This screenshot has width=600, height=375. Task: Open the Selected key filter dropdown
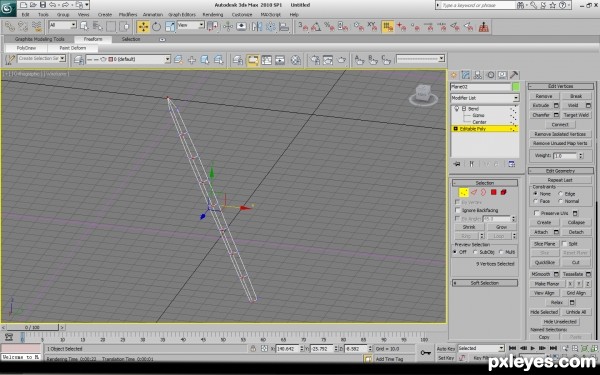(481, 348)
